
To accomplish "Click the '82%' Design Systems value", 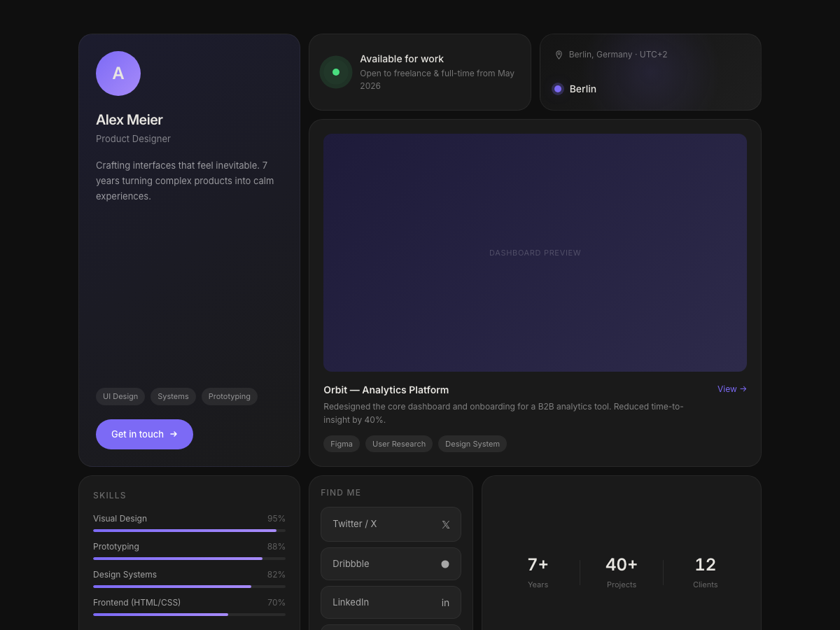I will pyautogui.click(x=276, y=575).
